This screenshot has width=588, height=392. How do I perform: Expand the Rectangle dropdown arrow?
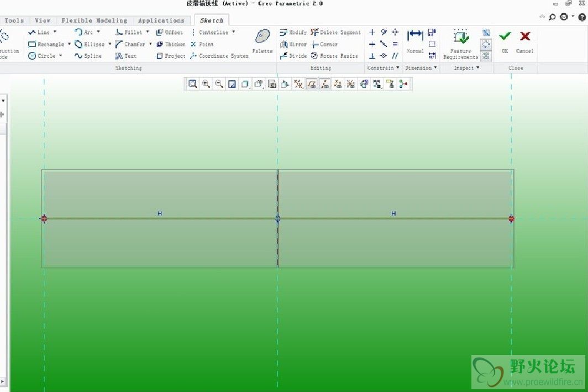70,44
